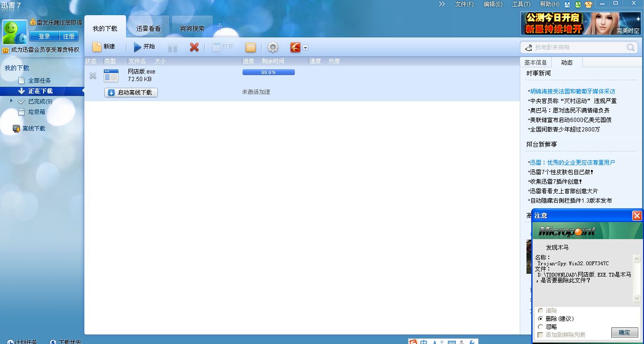The image size is (644, 344).
Task: Switch to the 我的下载 tab
Action: tap(105, 28)
